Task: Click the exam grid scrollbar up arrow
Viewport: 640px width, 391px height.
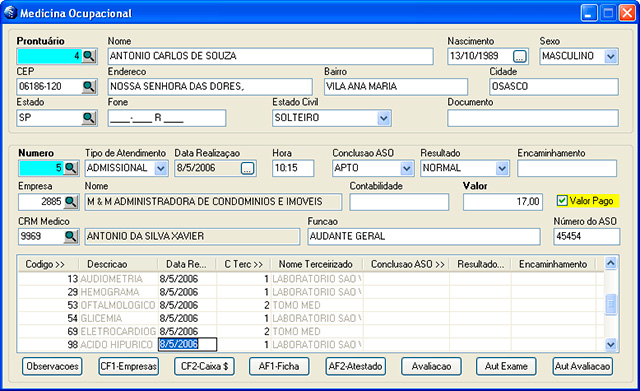Action: coord(611,263)
